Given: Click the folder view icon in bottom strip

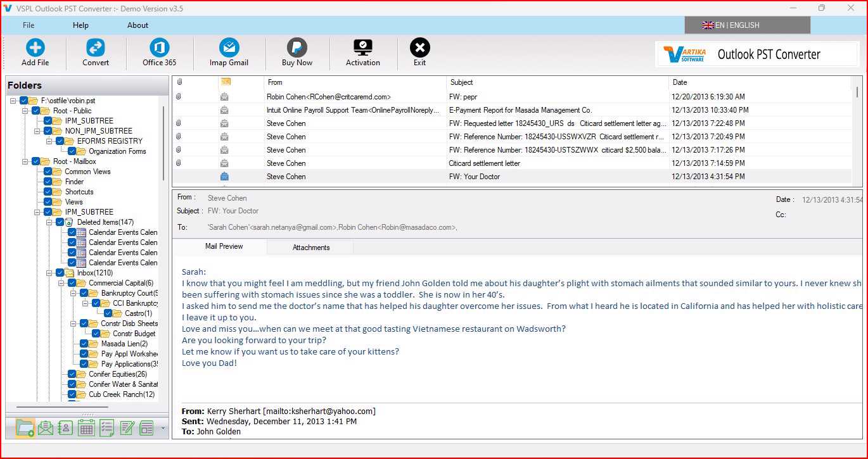Looking at the screenshot, I should pos(25,428).
